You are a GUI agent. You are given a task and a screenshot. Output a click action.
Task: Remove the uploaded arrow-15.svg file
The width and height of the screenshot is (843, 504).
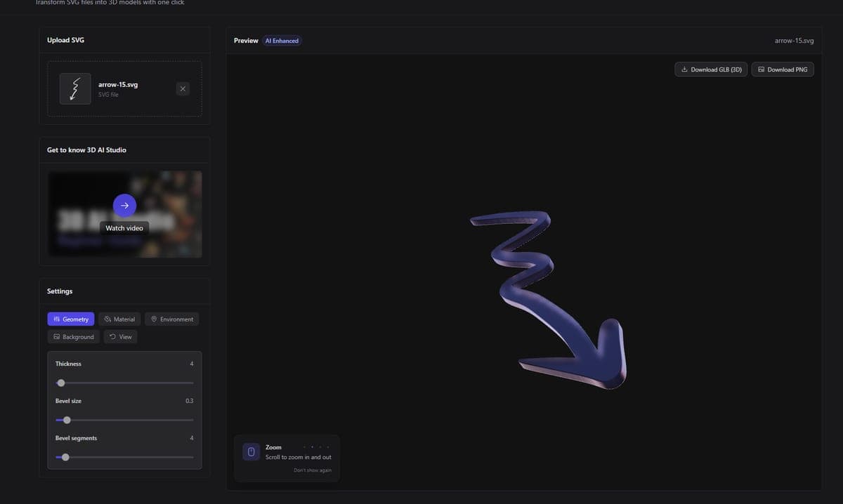[183, 88]
